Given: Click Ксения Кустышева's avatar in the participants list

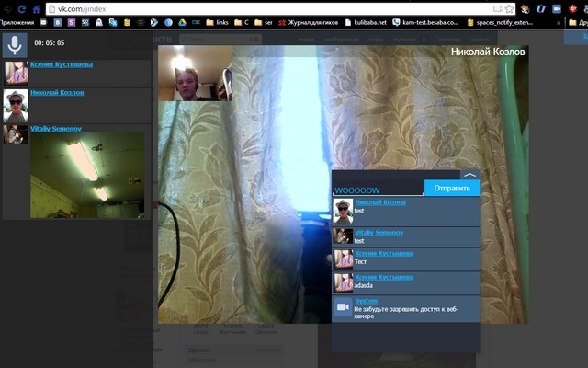Looking at the screenshot, I should pos(16,74).
